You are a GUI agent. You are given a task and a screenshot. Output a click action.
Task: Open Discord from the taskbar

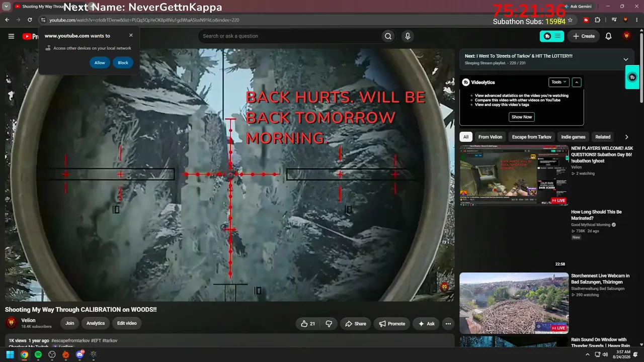tap(79, 354)
